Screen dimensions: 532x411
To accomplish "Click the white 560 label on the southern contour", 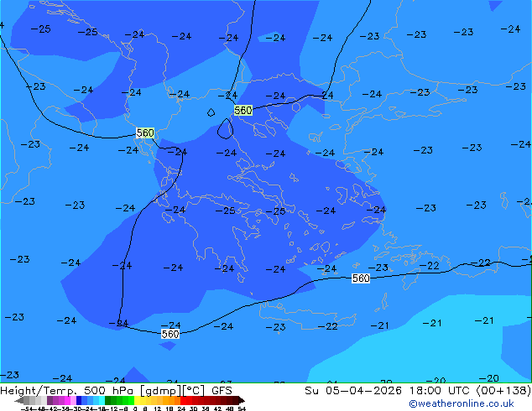I will click(x=170, y=334).
